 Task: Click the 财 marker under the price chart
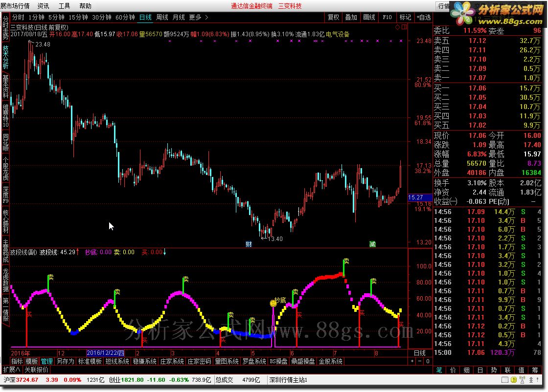point(249,244)
